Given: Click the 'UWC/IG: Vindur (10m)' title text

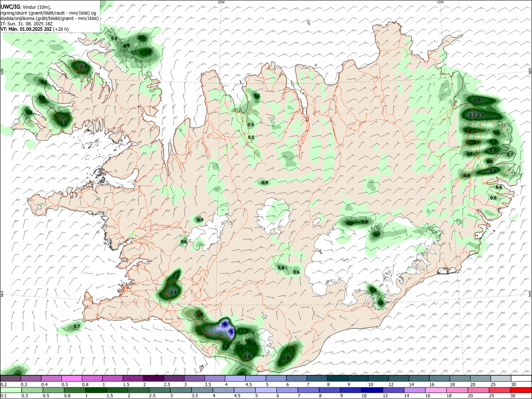Looking at the screenshot, I should coord(25,7).
